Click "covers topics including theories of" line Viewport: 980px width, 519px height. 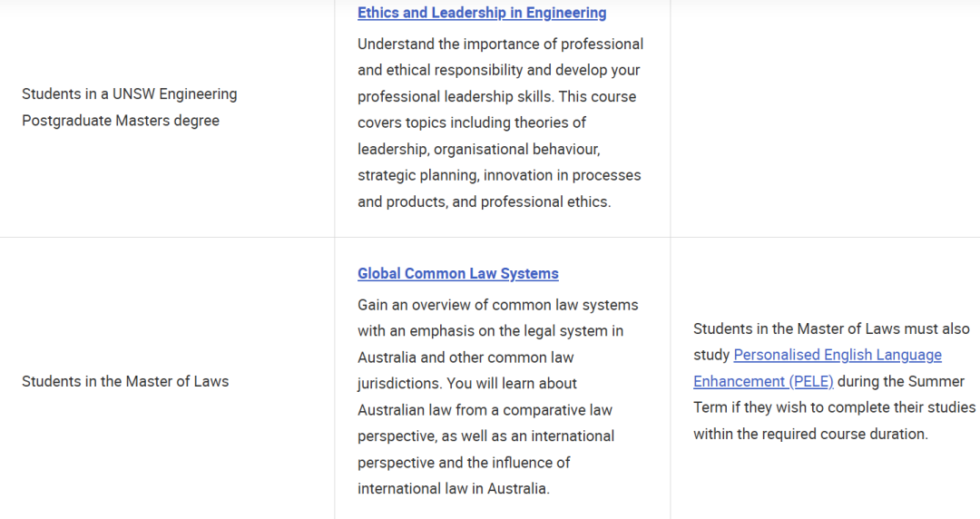click(472, 122)
